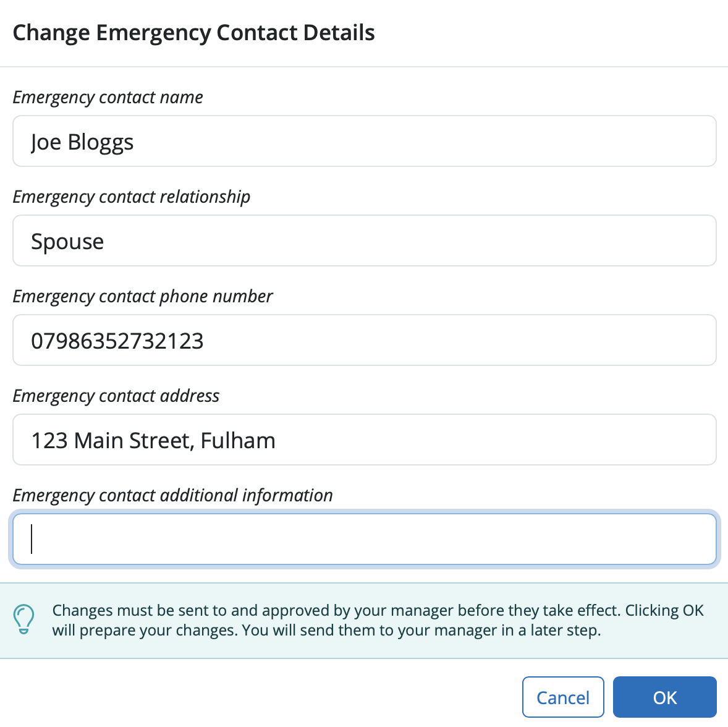Screen dimensions: 728x727
Task: Click on '123 Main Street, Fulham' text
Action: click(153, 440)
